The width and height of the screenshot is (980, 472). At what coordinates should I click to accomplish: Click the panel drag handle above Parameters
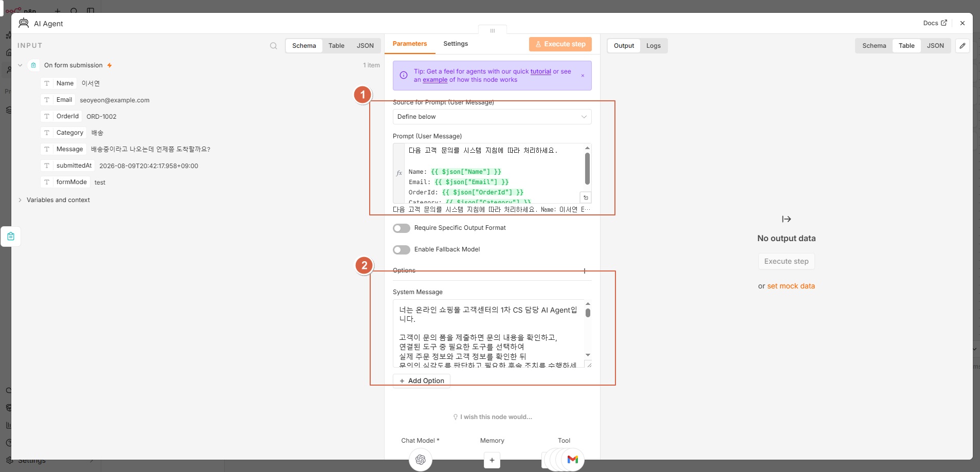click(493, 31)
